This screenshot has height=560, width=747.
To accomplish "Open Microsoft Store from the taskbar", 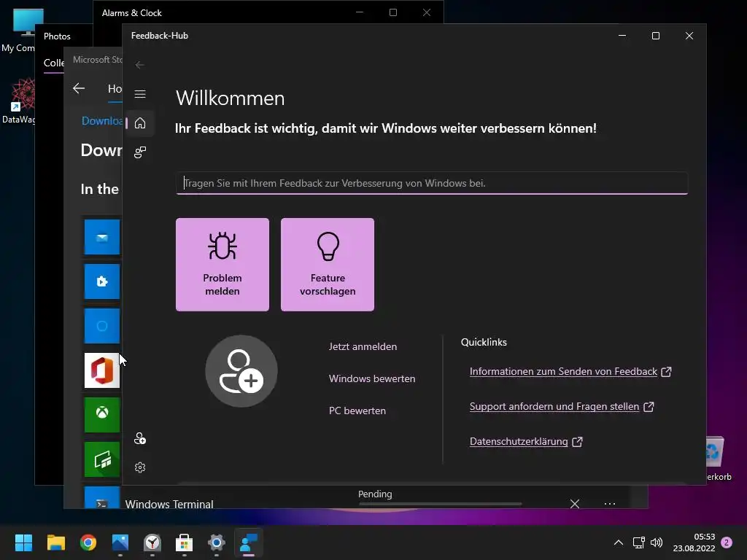I will coord(184,542).
